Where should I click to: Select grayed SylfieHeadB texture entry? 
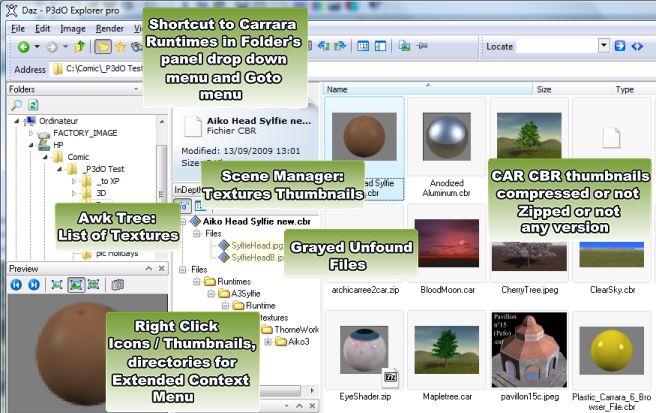pyautogui.click(x=257, y=258)
